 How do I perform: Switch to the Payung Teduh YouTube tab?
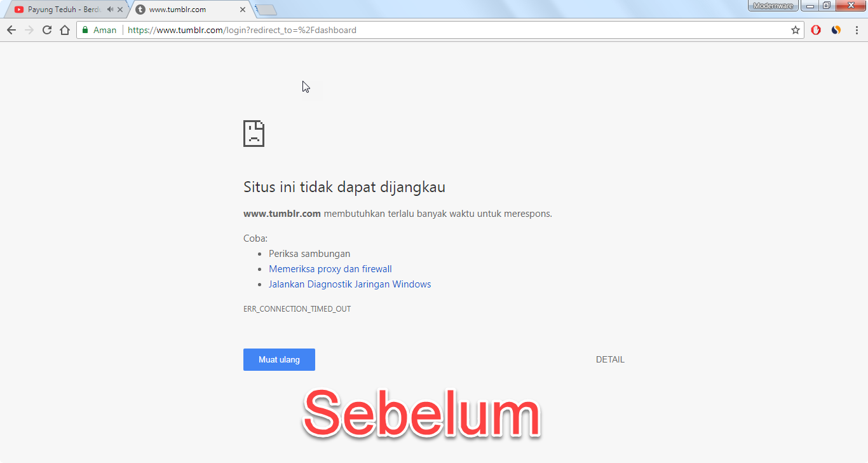click(61, 10)
